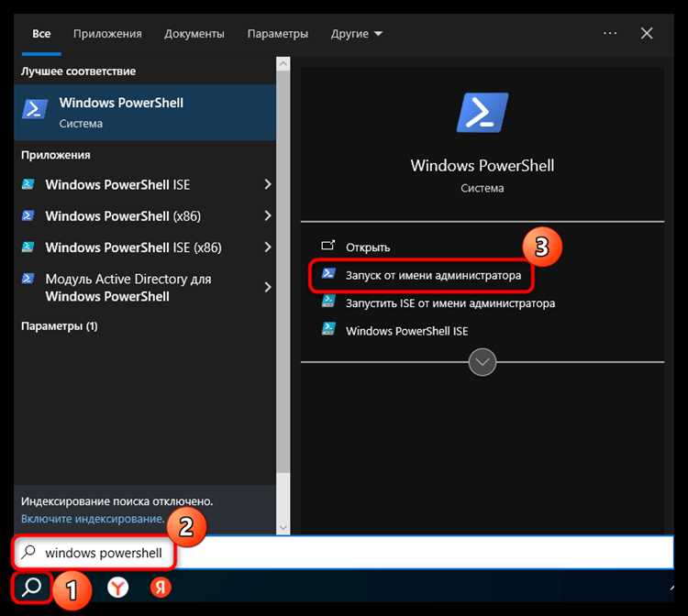Image resolution: width=688 pixels, height=616 pixels.
Task: Click the magnifier icon inside the search box
Action: click(28, 552)
